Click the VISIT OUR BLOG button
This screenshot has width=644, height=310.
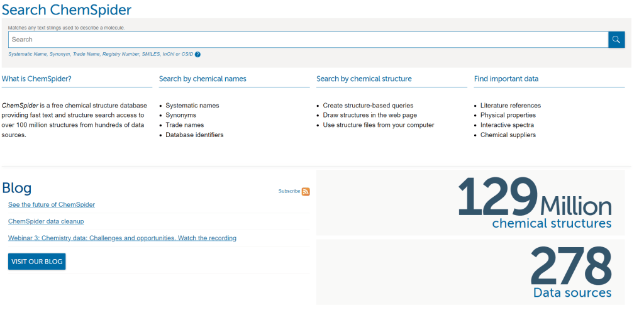pos(36,262)
